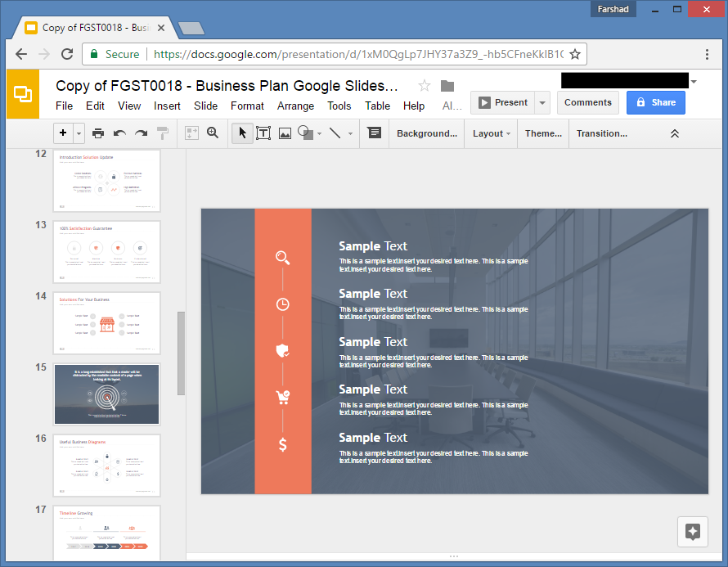Click the Comments button
The image size is (728, 567).
587,102
